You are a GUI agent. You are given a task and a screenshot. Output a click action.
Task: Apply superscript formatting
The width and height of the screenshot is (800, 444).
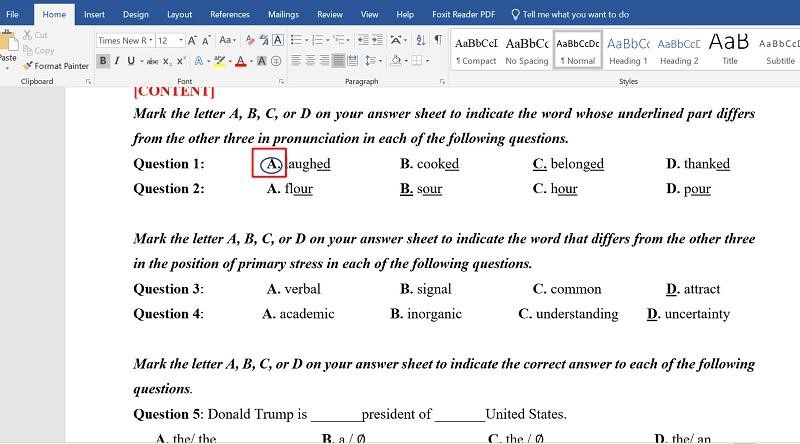pos(181,61)
